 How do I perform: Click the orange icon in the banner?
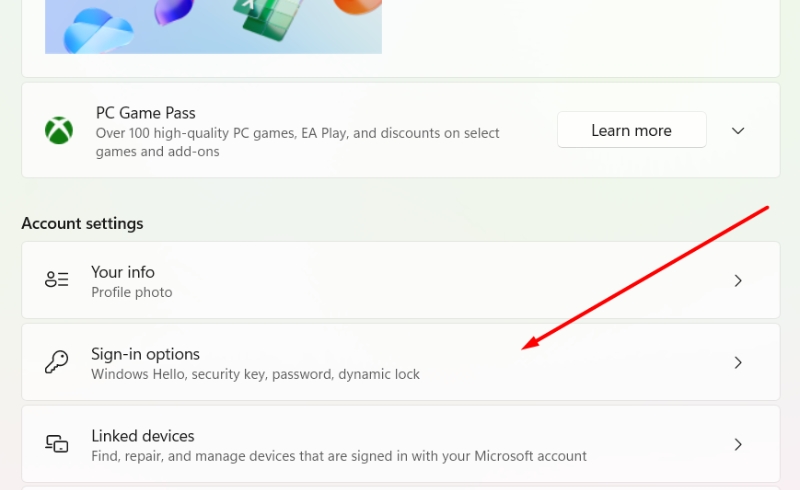[x=357, y=7]
